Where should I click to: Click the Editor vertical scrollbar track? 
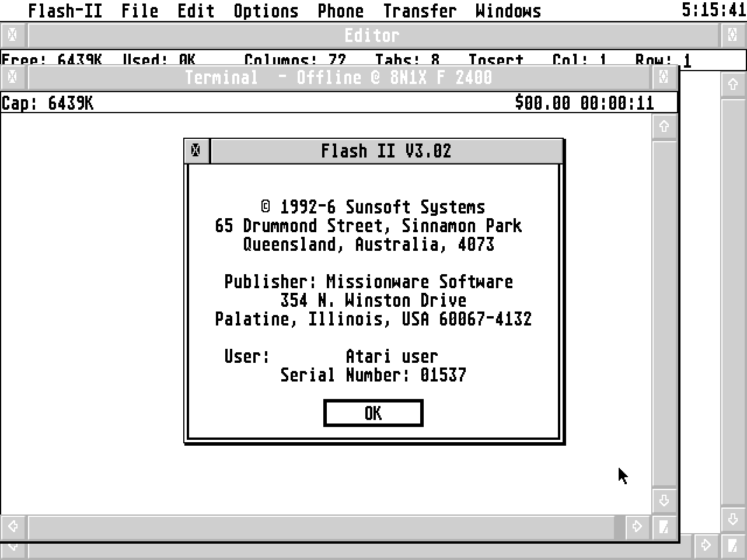point(733,302)
